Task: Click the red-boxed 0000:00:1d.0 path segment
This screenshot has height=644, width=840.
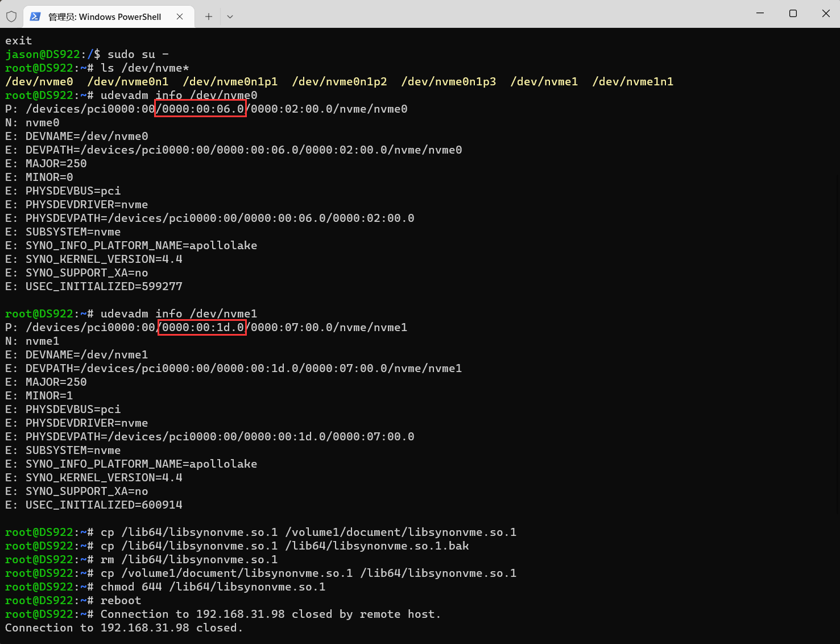Action: (x=202, y=327)
